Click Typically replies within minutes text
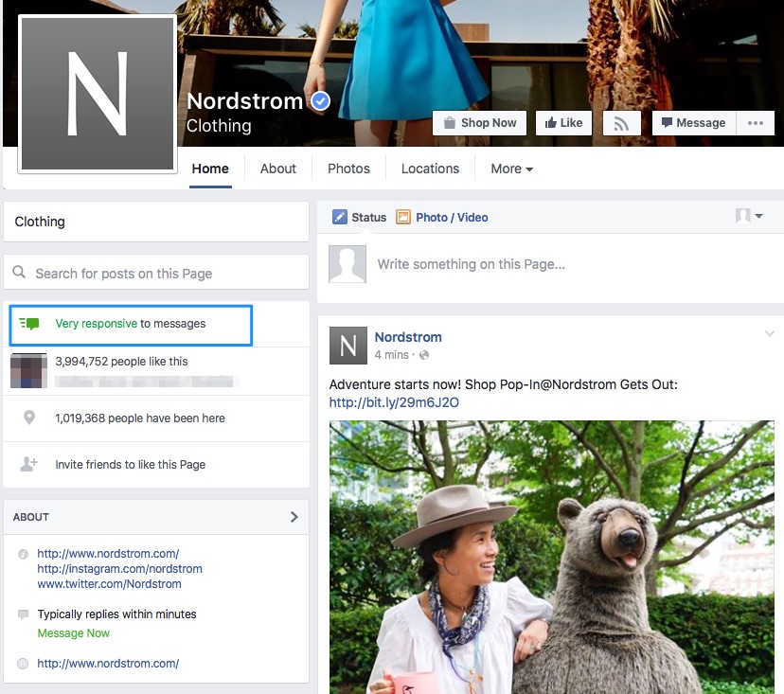The height and width of the screenshot is (694, 784). tap(116, 614)
